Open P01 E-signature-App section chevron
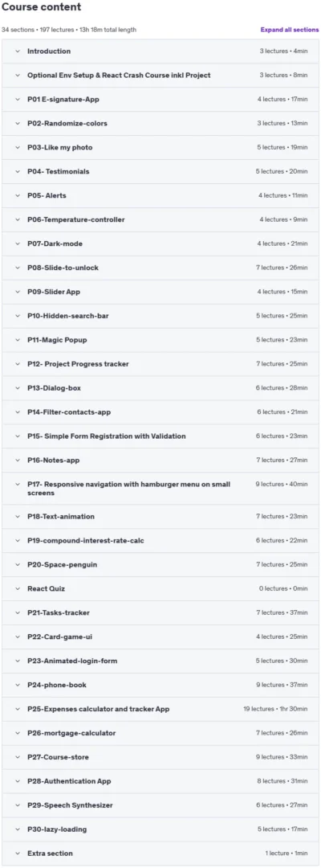Screen dimensions: 321x868 [x=18, y=100]
